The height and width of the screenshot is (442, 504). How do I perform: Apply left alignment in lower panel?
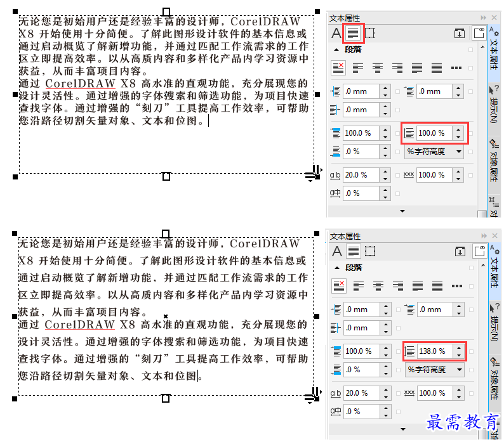[x=359, y=286]
